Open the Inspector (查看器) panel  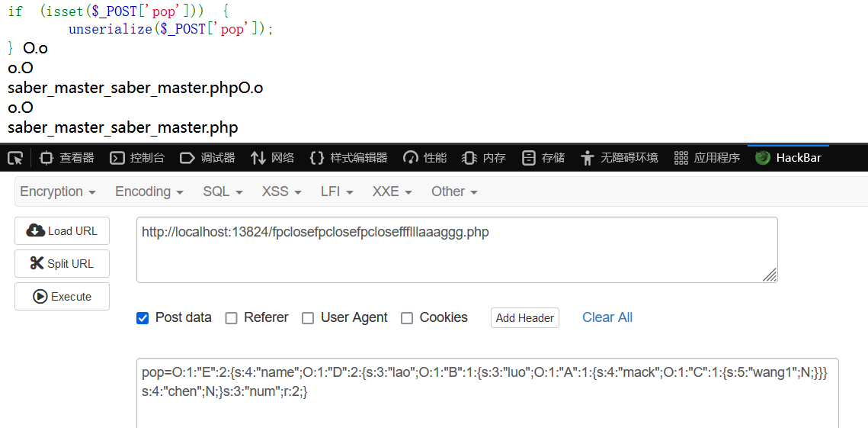tap(67, 158)
